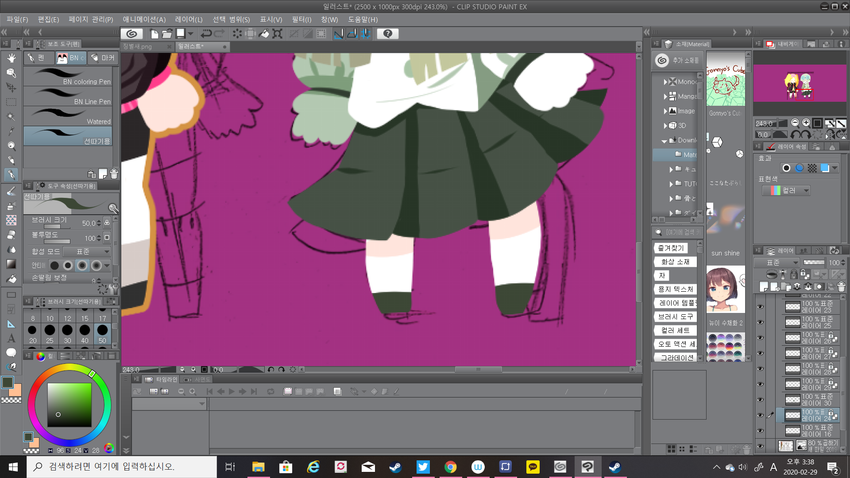Click the help question mark icon

388,34
